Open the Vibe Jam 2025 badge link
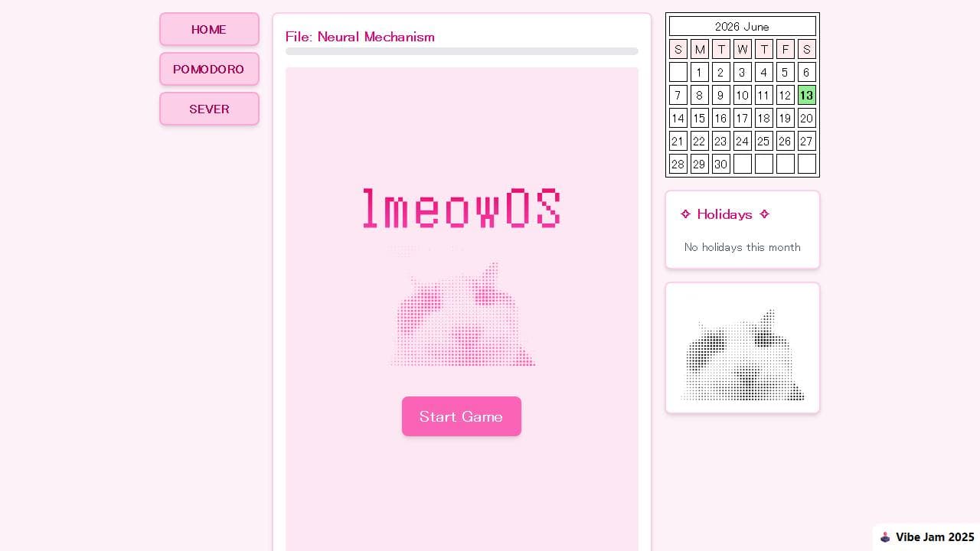The height and width of the screenshot is (551, 980). pos(926,537)
